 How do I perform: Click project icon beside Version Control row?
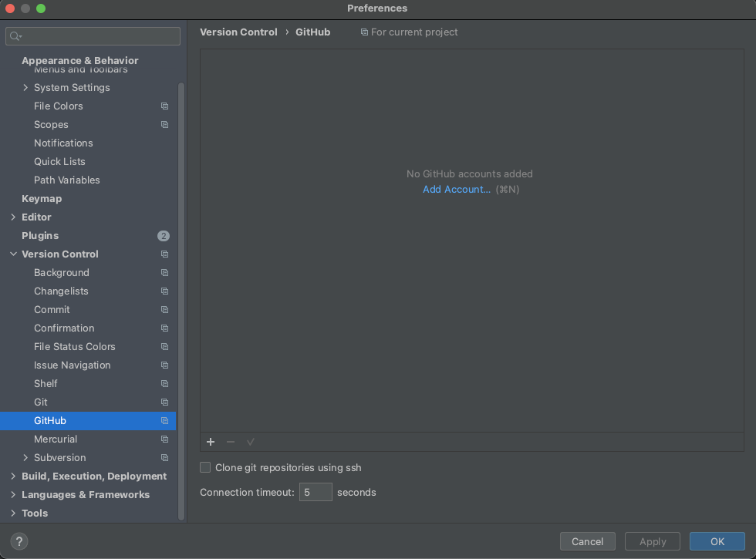(x=164, y=254)
